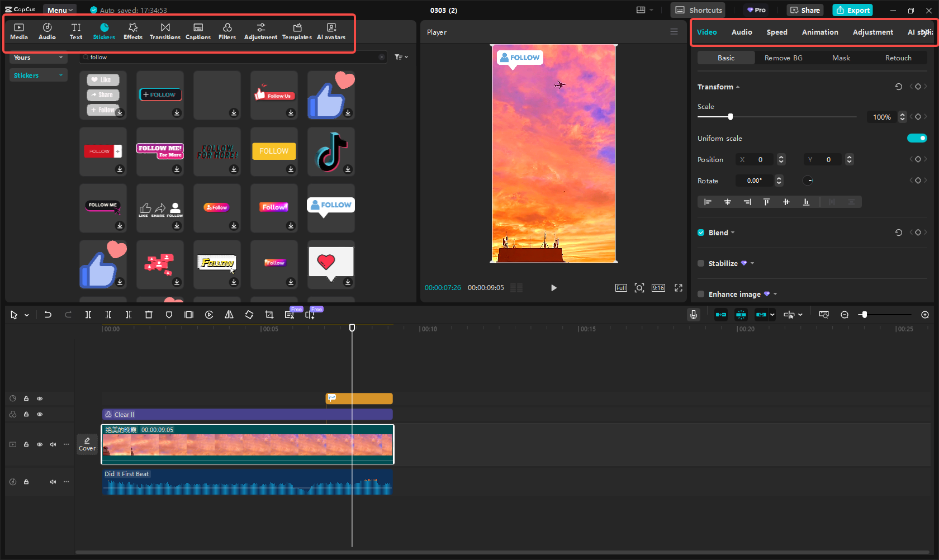Enable the Stabilize checkbox
Viewport: 939px width, 560px height.
tap(701, 263)
